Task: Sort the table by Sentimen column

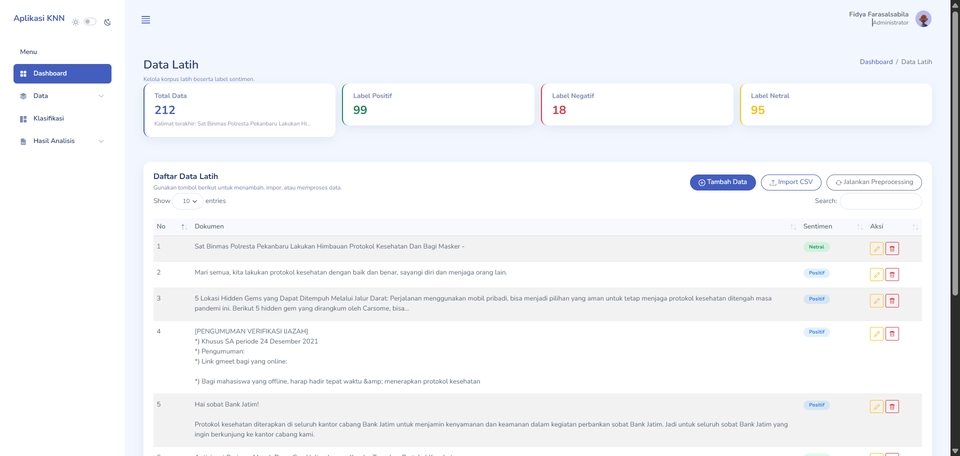Action: (x=828, y=227)
